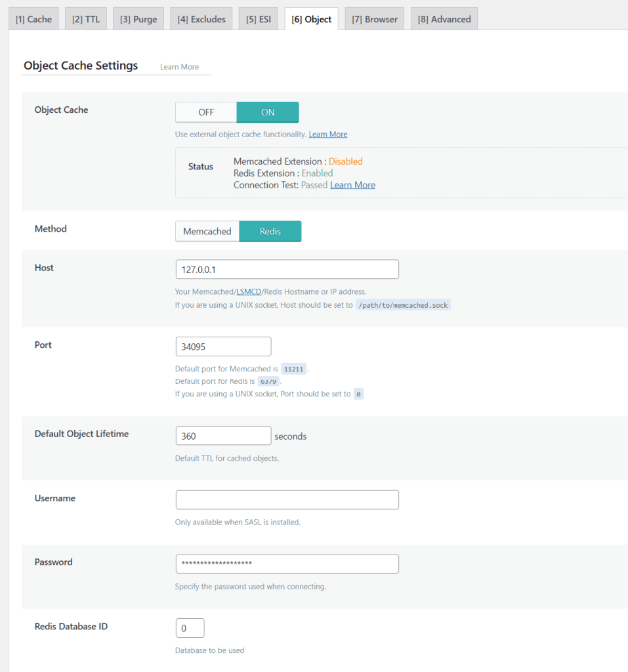The height and width of the screenshot is (672, 628).
Task: Select the [4] Excludes tab
Action: (x=201, y=18)
